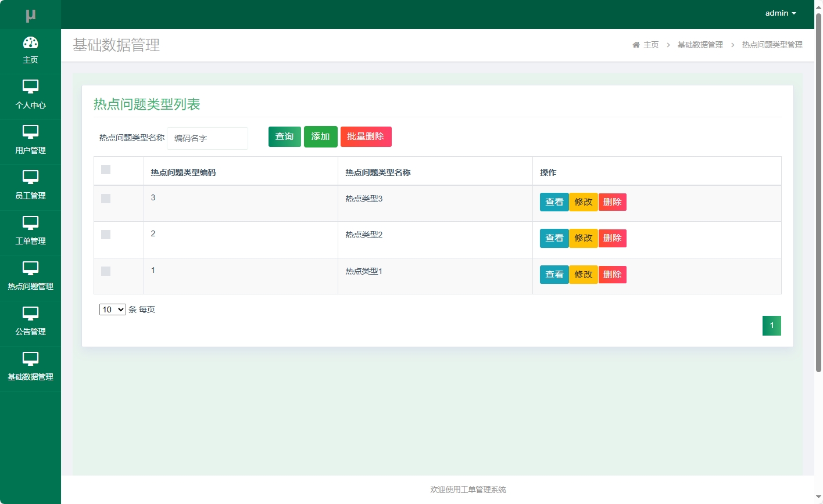Click the 编码名字 search input field
823x504 pixels.
click(x=207, y=138)
